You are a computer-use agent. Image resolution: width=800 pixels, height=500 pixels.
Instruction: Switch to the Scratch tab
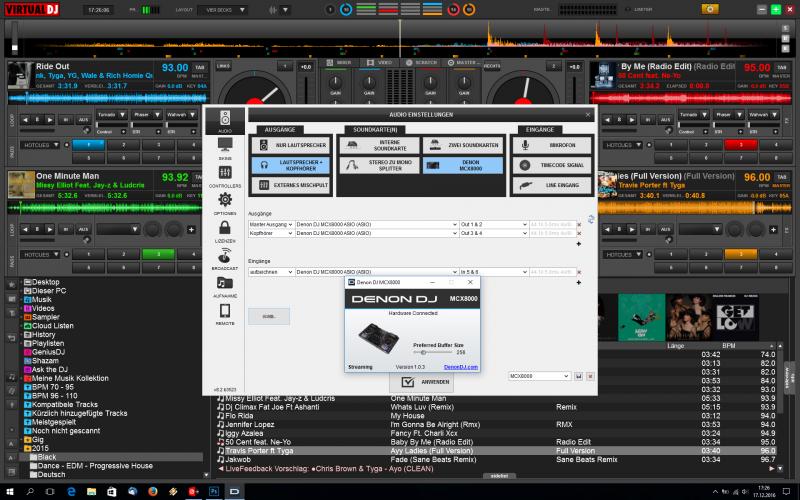pos(422,62)
